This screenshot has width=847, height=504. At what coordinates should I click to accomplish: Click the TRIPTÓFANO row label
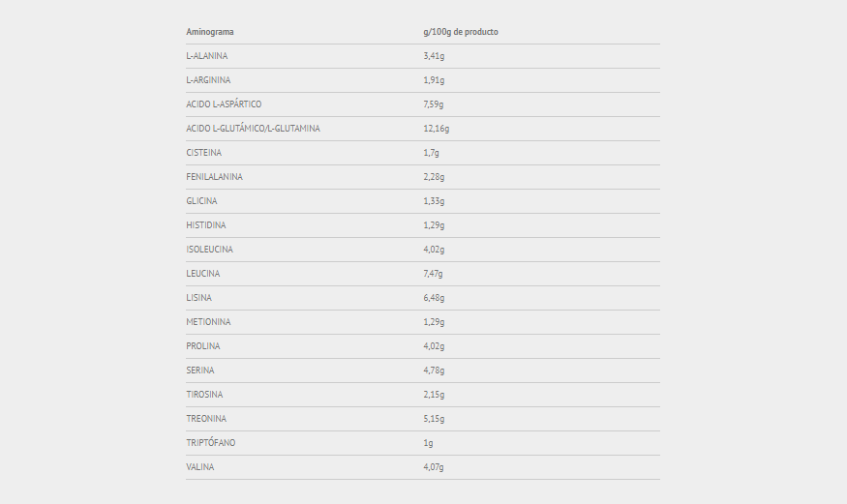click(x=211, y=443)
